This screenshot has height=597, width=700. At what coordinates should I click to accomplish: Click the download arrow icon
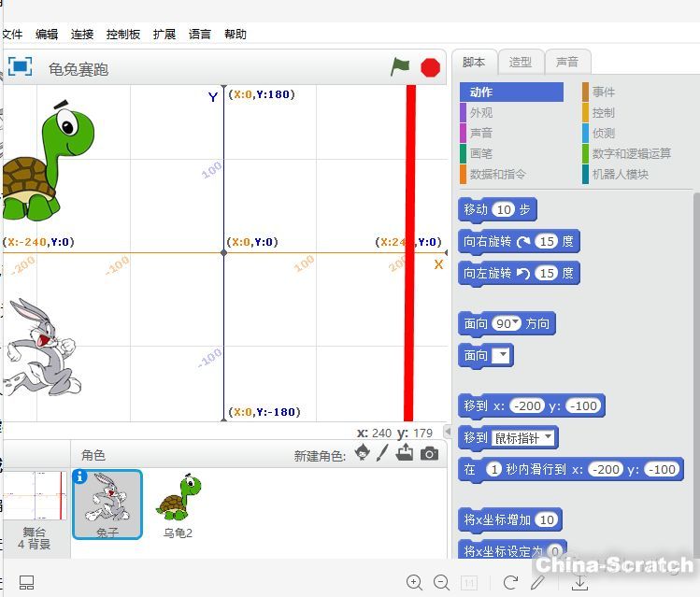[579, 582]
